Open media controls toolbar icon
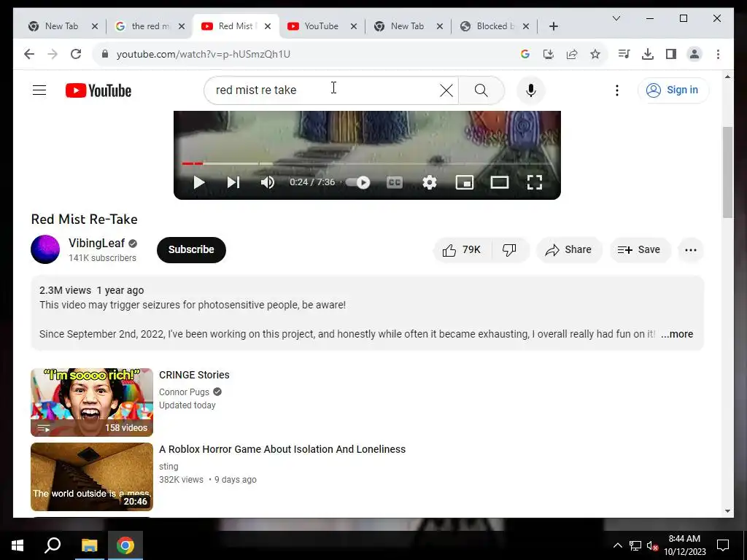The image size is (747, 560). coord(624,54)
